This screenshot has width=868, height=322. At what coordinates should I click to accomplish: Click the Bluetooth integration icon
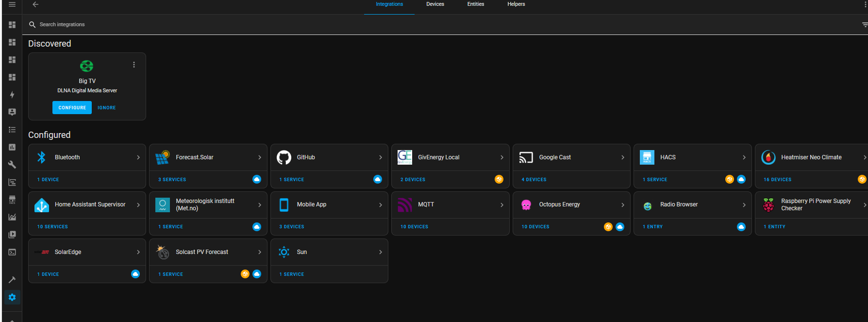42,157
